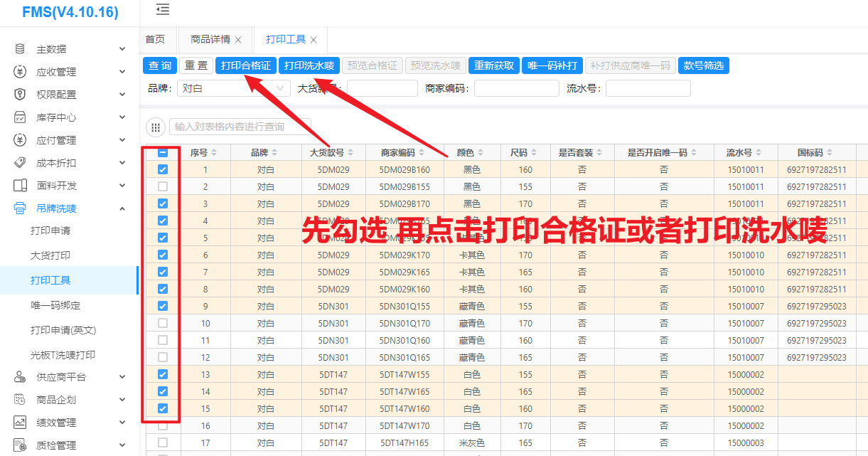Switch to the 首页 tab
The height and width of the screenshot is (456, 868).
(155, 40)
